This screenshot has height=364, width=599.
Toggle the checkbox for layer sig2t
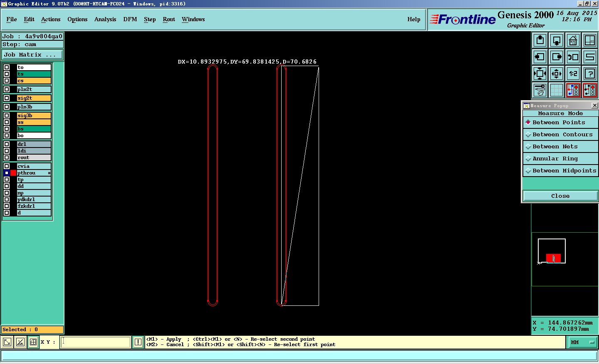[x=7, y=98]
